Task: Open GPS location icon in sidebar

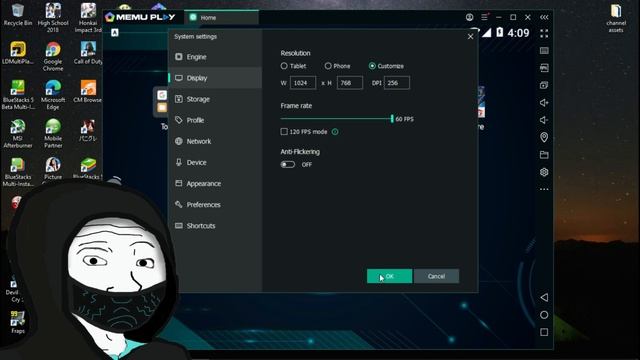Action: pyautogui.click(x=544, y=137)
